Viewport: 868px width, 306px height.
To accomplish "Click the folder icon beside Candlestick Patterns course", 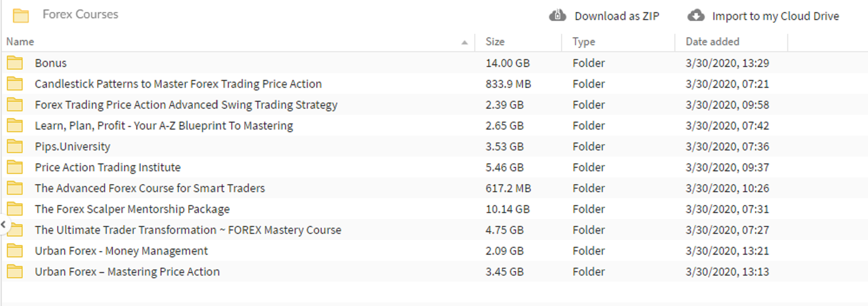I will (x=14, y=83).
